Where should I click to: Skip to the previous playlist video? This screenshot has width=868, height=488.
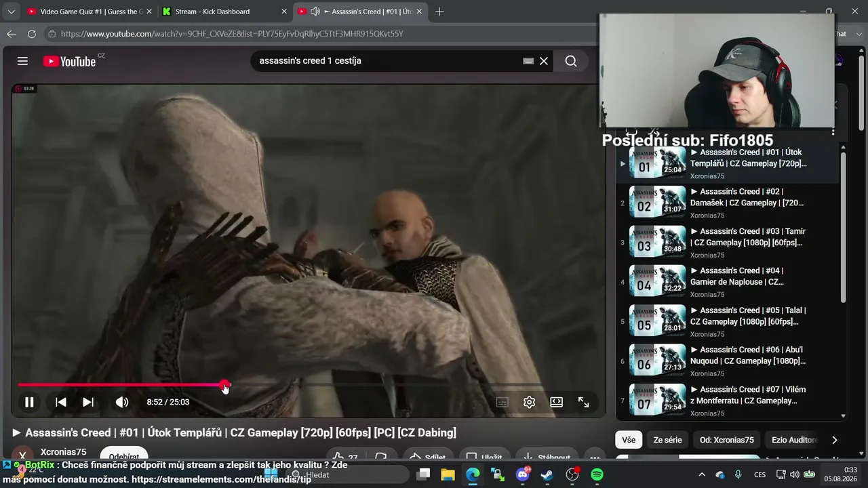[61, 402]
